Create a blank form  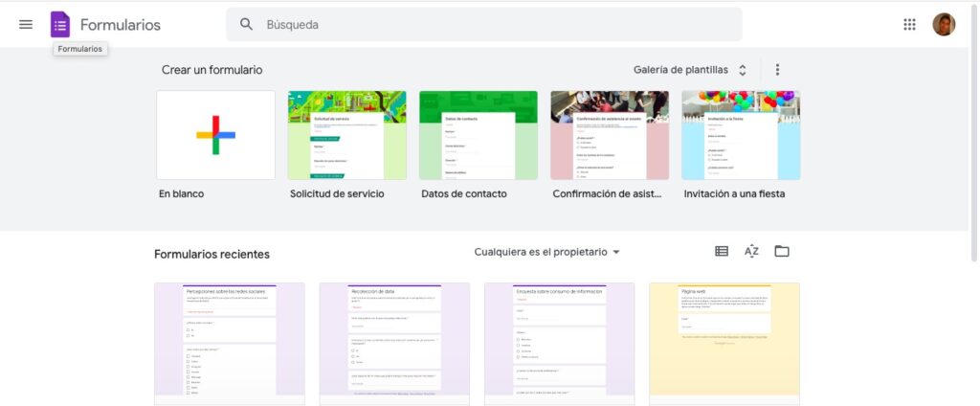[215, 135]
